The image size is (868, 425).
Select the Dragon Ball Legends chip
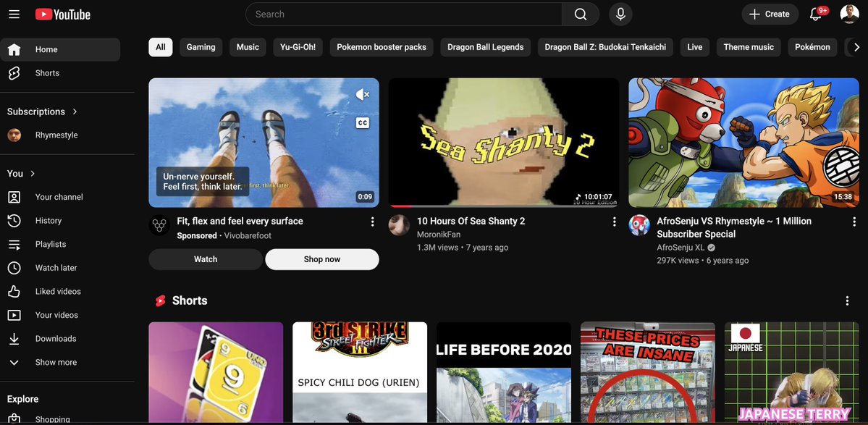pyautogui.click(x=486, y=47)
